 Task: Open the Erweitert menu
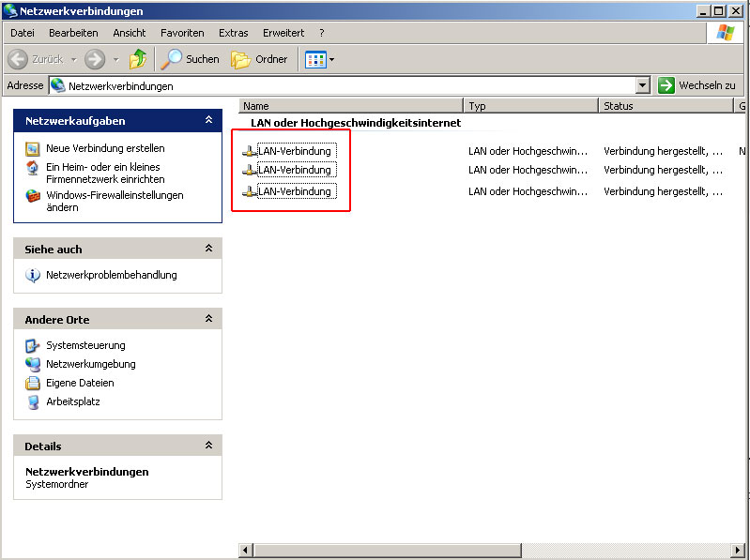(283, 33)
